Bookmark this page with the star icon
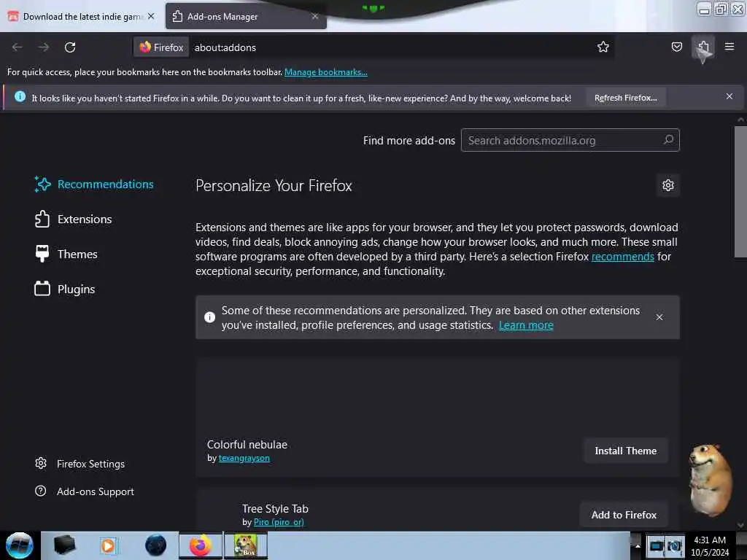 (603, 47)
